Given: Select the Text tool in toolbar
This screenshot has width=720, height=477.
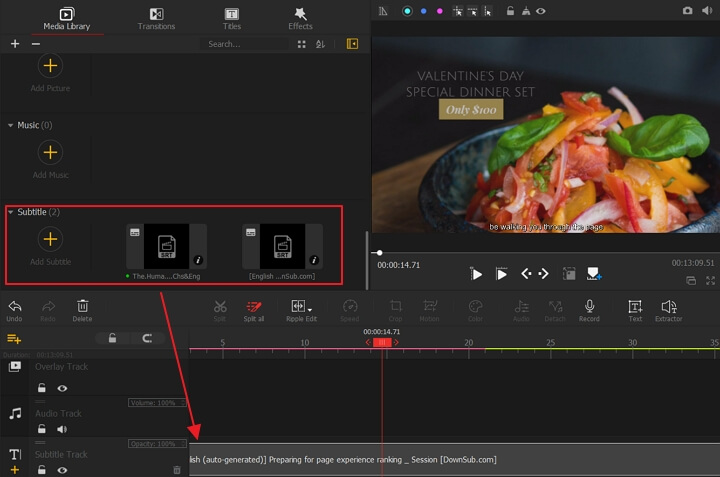Looking at the screenshot, I should click(635, 306).
